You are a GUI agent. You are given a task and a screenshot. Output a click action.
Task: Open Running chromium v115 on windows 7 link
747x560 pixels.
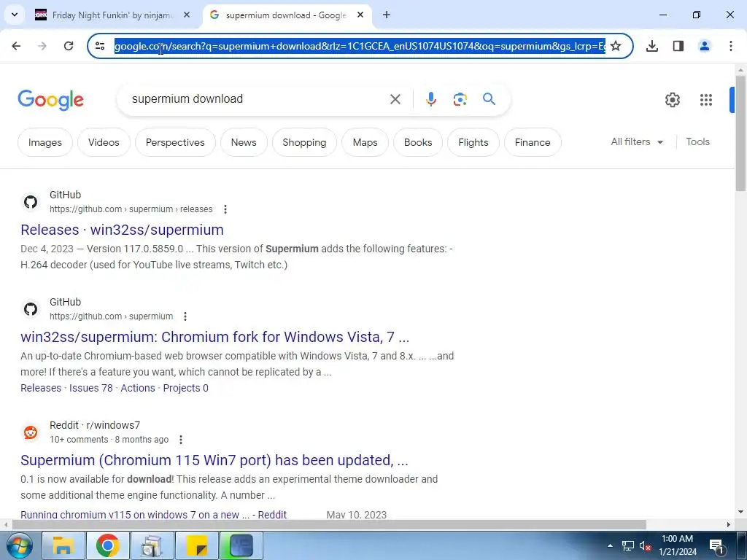153,515
